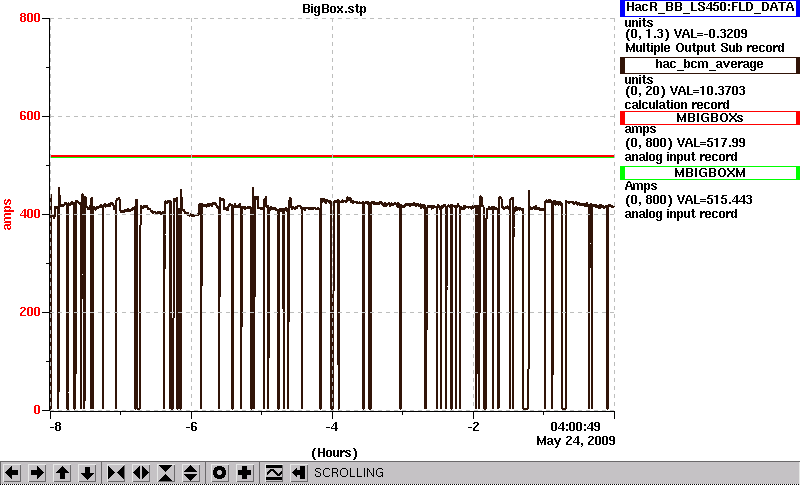This screenshot has height=485, width=800.
Task: Click the BigBox.stp graph title
Action: [x=334, y=9]
